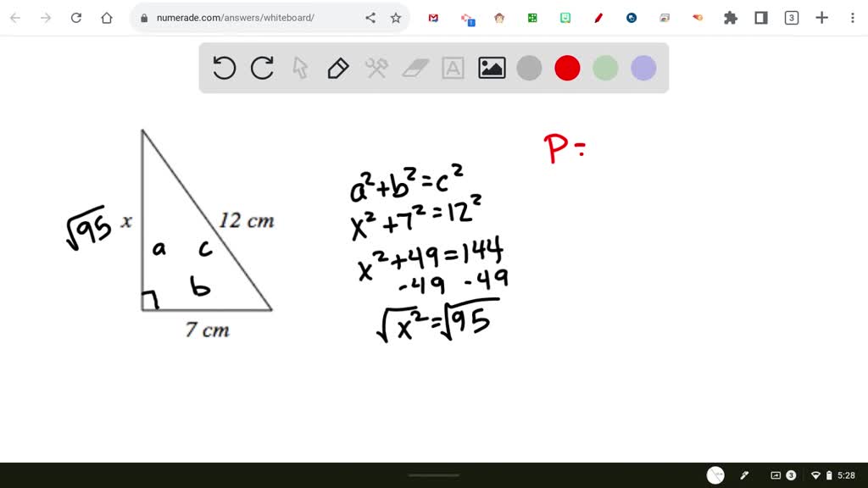Select the red color swatch
This screenshot has height=488, width=868.
click(x=567, y=68)
